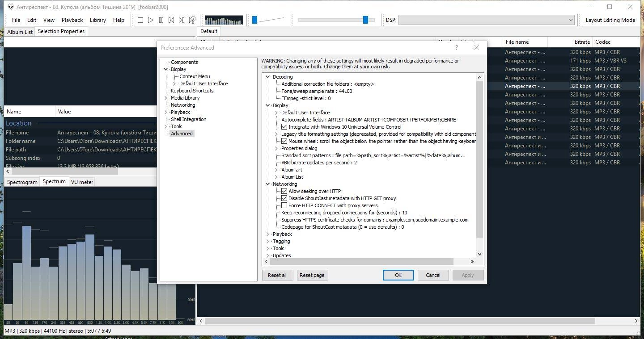The image size is (644, 339).
Task: Click the Play button in toolbar
Action: coord(151,20)
